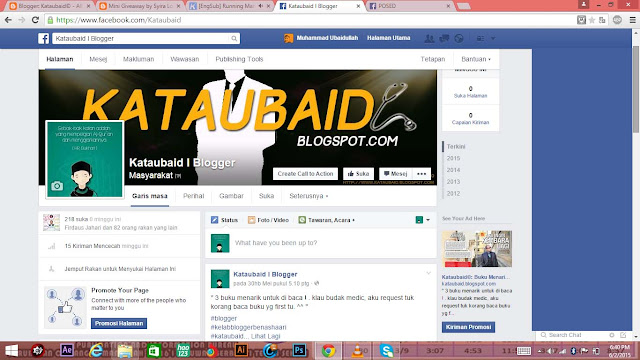The height and width of the screenshot is (360, 640).
Task: Open the Publishing Tools tab
Action: coord(239,59)
